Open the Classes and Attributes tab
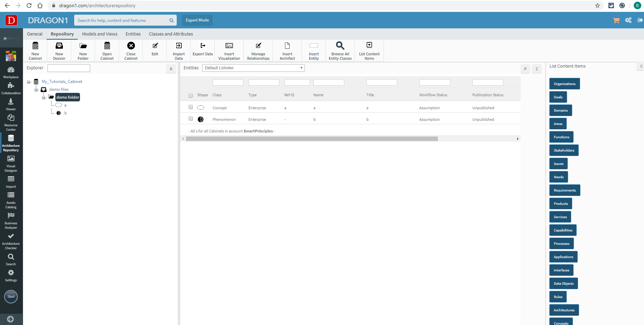The image size is (644, 325). point(171,34)
